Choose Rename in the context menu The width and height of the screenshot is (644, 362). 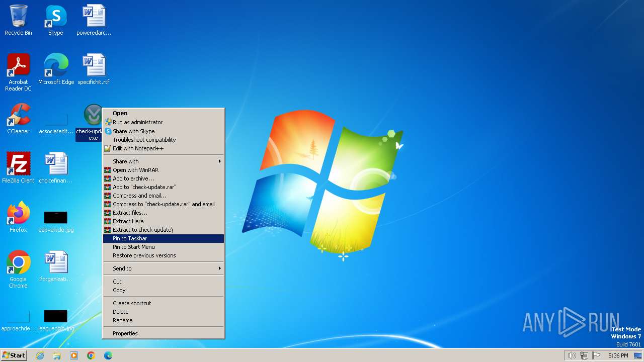[x=164, y=320]
